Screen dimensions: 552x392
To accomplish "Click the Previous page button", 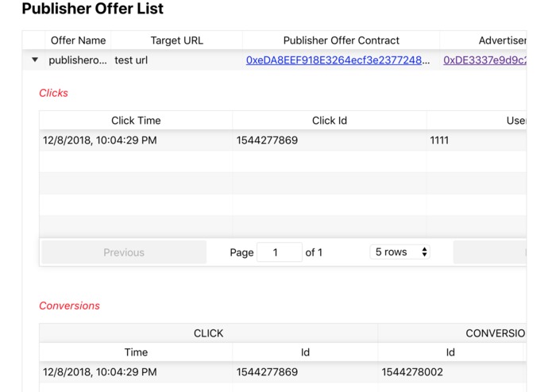I will pos(124,252).
